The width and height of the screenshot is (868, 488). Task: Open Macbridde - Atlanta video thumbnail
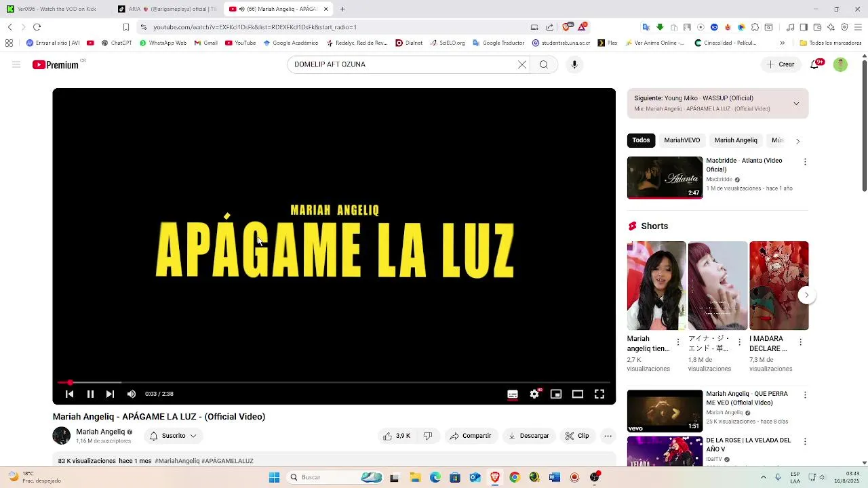665,178
